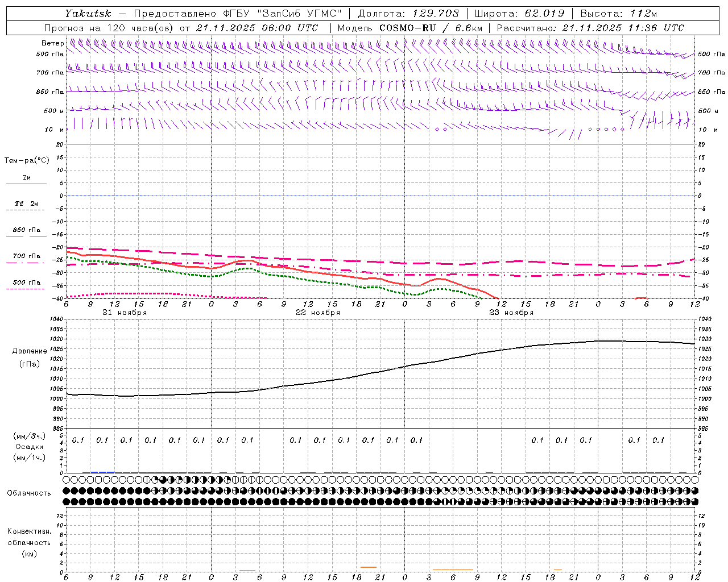The height and width of the screenshot is (582, 728).
Task: Click the Yakutsk station title
Action: pyautogui.click(x=88, y=14)
